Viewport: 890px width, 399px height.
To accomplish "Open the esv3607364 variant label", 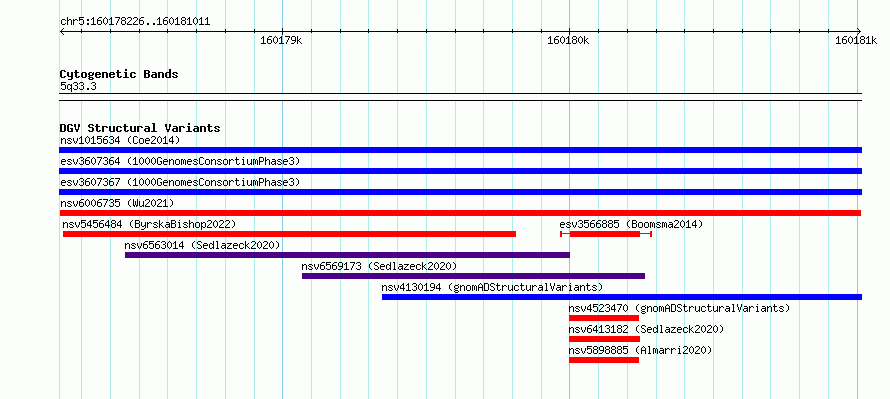I will pyautogui.click(x=180, y=161).
